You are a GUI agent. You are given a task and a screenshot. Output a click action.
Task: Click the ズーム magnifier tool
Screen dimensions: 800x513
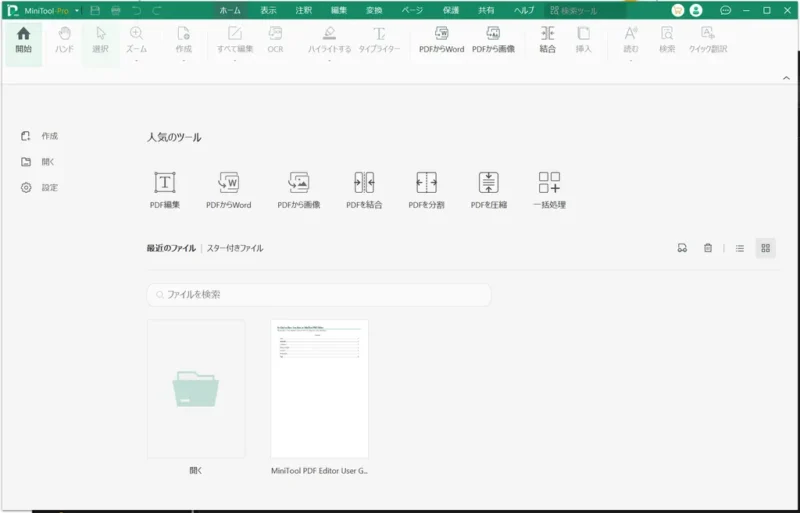(136, 40)
